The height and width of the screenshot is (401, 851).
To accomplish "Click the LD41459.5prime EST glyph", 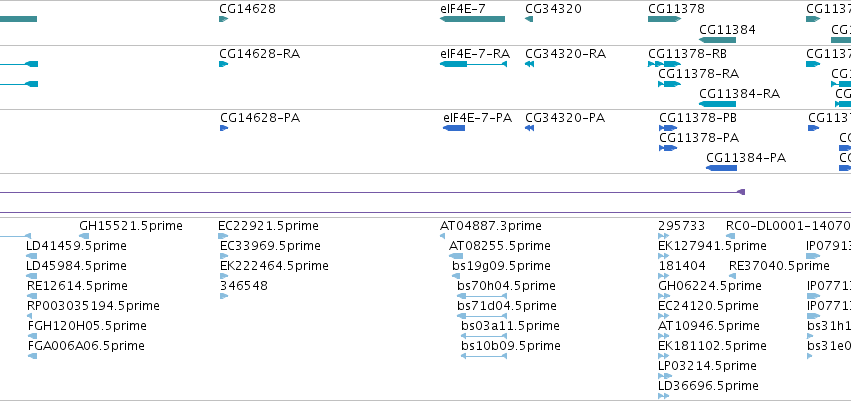I will [x=32, y=256].
